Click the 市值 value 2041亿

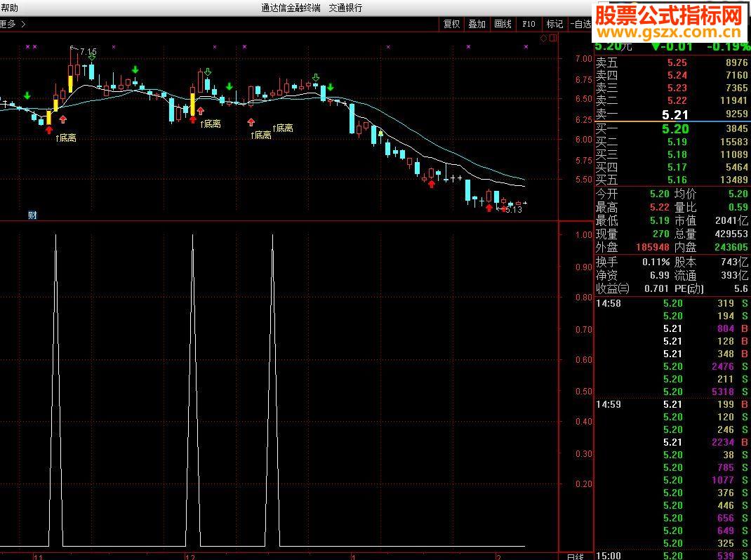(x=731, y=221)
